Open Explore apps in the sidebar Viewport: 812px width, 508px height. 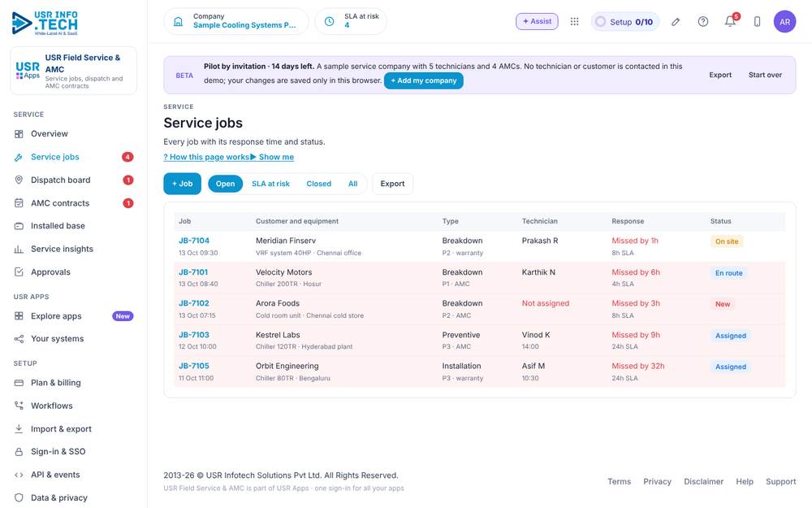[x=74, y=316]
